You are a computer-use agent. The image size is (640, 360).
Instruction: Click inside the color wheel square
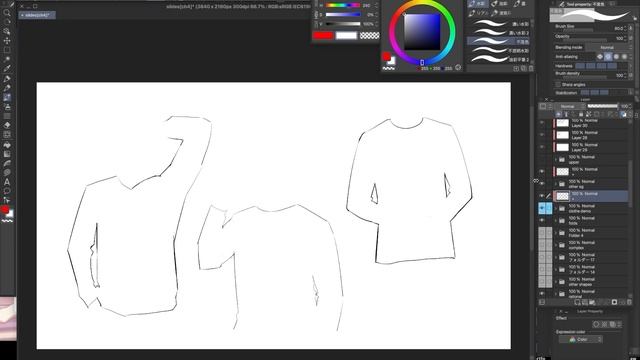(x=422, y=31)
